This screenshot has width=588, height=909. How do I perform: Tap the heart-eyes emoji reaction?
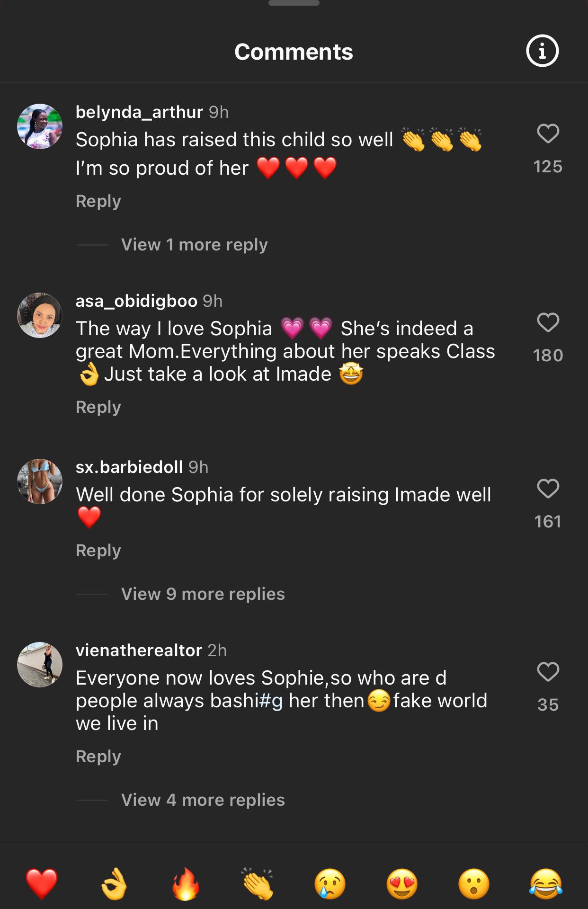(402, 883)
